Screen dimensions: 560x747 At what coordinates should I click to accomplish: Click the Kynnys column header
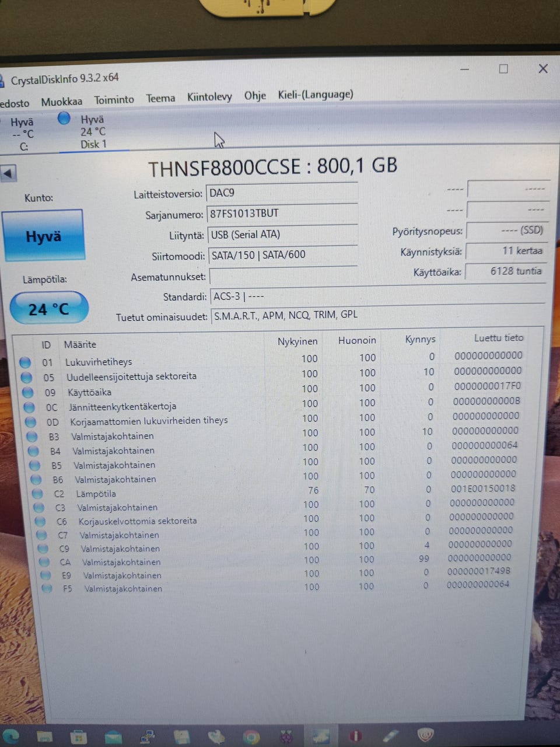pos(420,339)
